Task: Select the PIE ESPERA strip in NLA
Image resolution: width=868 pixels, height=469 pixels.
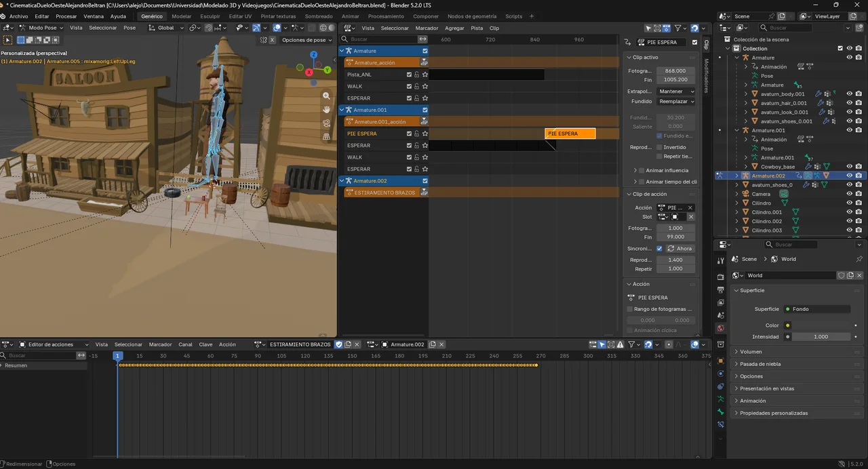Action: point(570,134)
